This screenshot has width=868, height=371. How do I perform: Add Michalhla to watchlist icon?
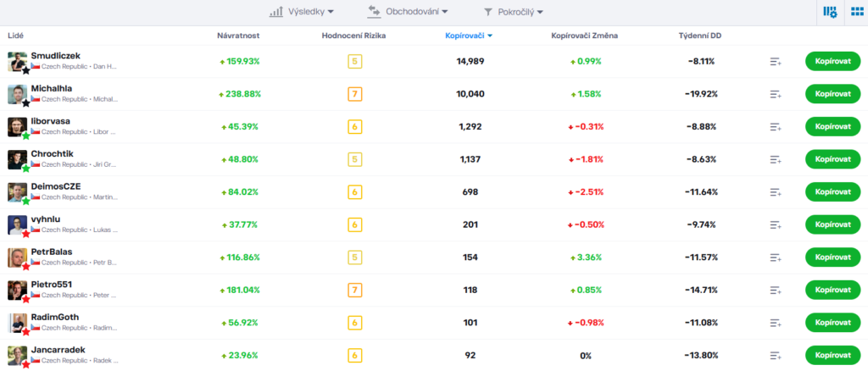776,94
